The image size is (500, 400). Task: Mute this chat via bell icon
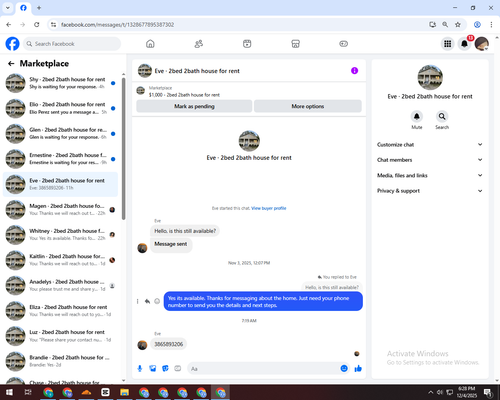(x=417, y=116)
